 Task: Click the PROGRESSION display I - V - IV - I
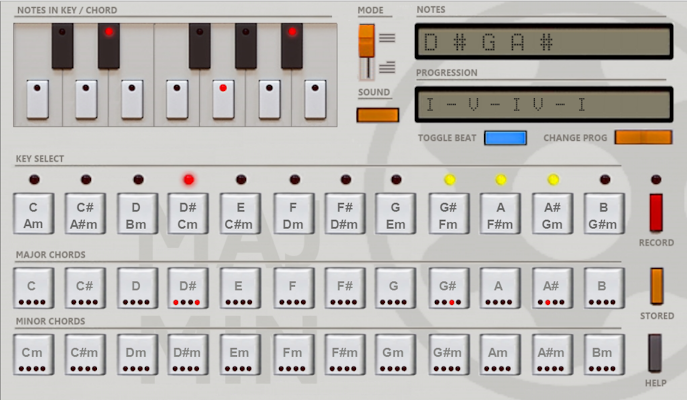pos(544,104)
